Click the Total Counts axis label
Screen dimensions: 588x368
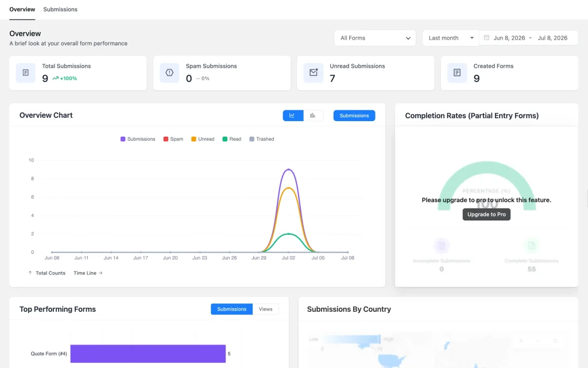click(51, 273)
